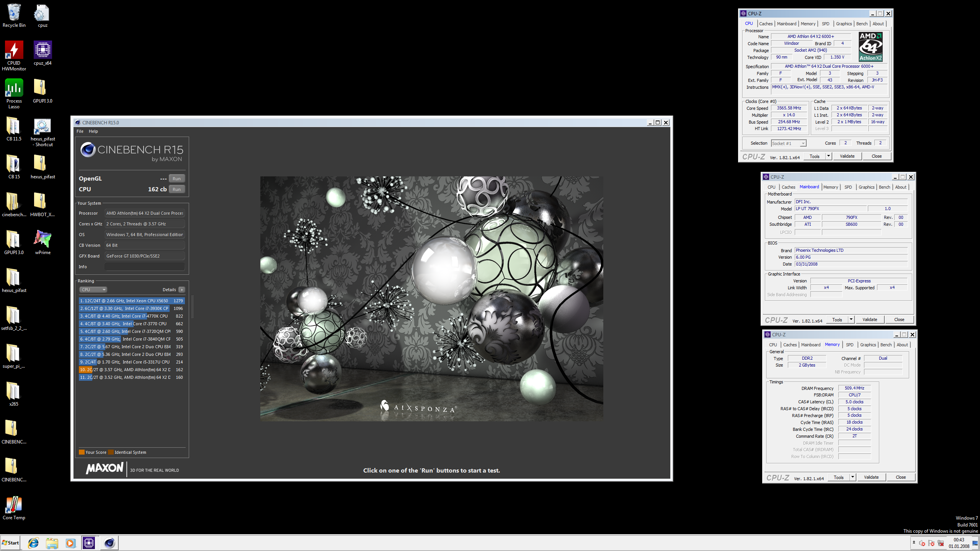Open the GPUPI 3.0 folder on desktop

point(14,243)
